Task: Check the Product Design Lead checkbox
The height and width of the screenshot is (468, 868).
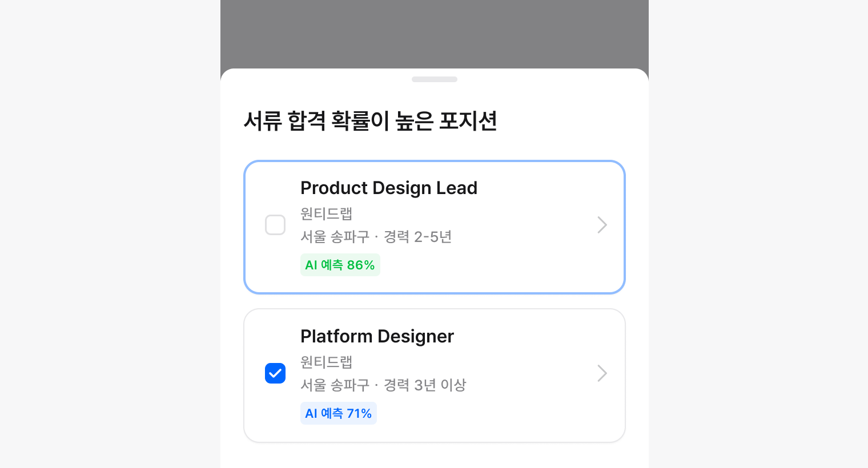Action: pyautogui.click(x=275, y=225)
